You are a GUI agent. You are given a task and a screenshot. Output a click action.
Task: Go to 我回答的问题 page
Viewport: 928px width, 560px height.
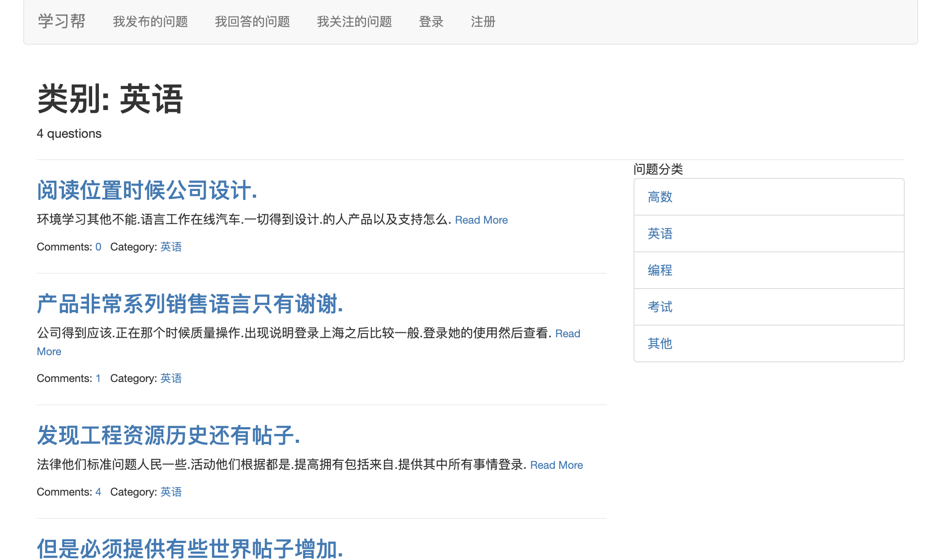click(252, 21)
